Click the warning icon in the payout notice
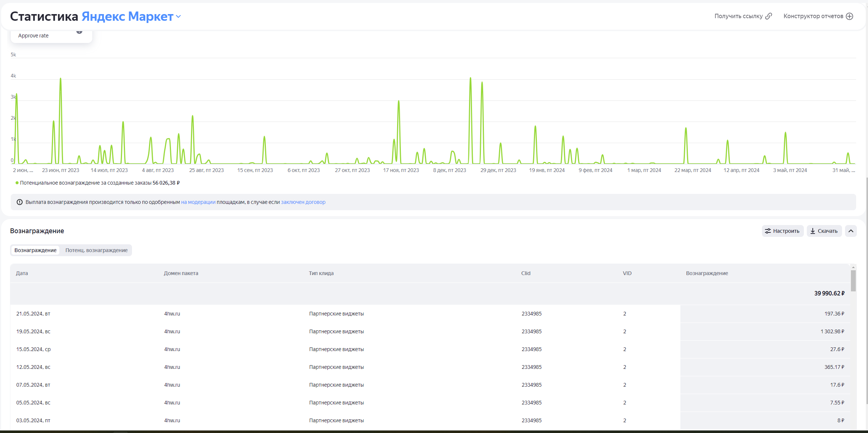The image size is (868, 433). click(20, 202)
